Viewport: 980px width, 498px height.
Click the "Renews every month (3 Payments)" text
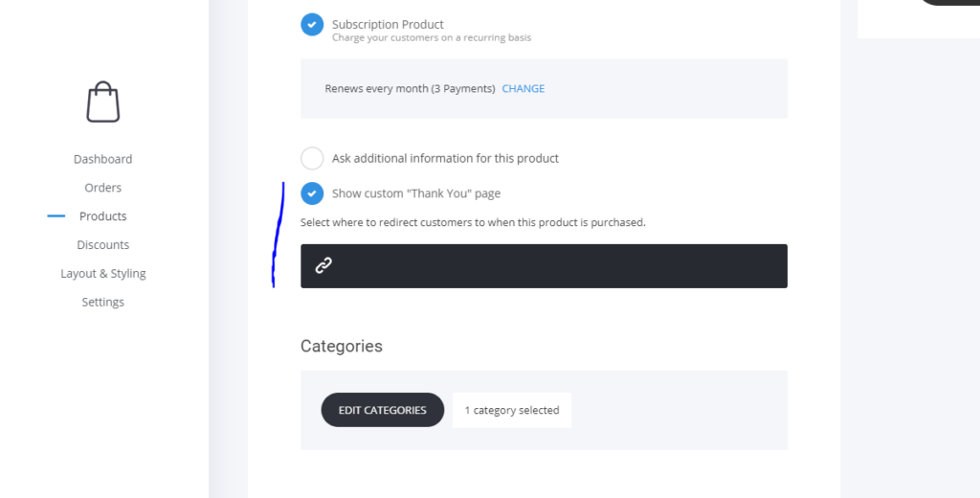tap(410, 89)
